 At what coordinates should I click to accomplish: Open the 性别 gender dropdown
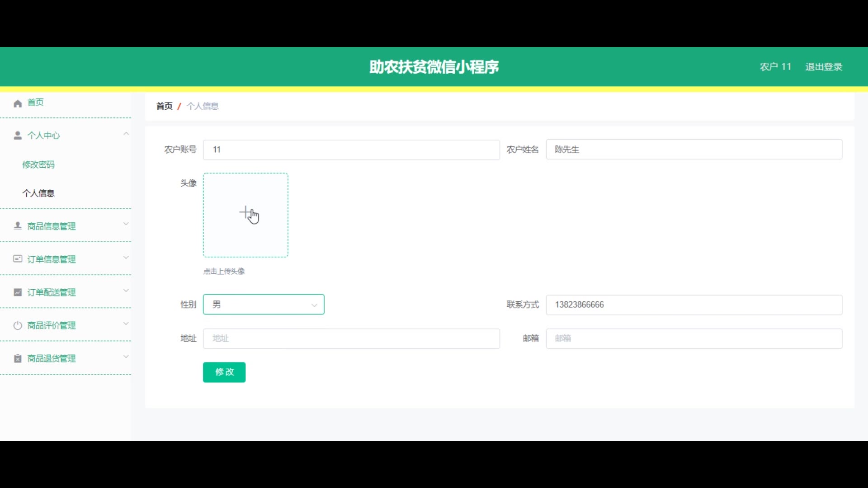point(264,305)
